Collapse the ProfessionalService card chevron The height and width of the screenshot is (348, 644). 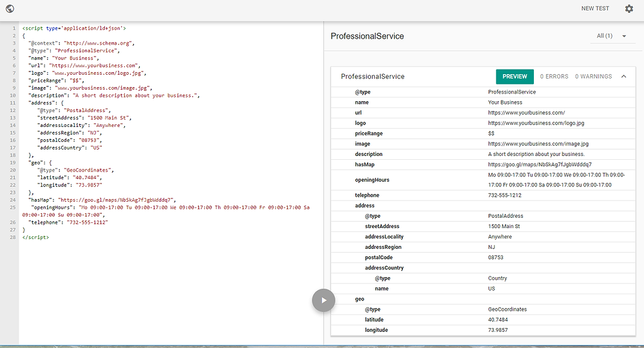coord(623,77)
